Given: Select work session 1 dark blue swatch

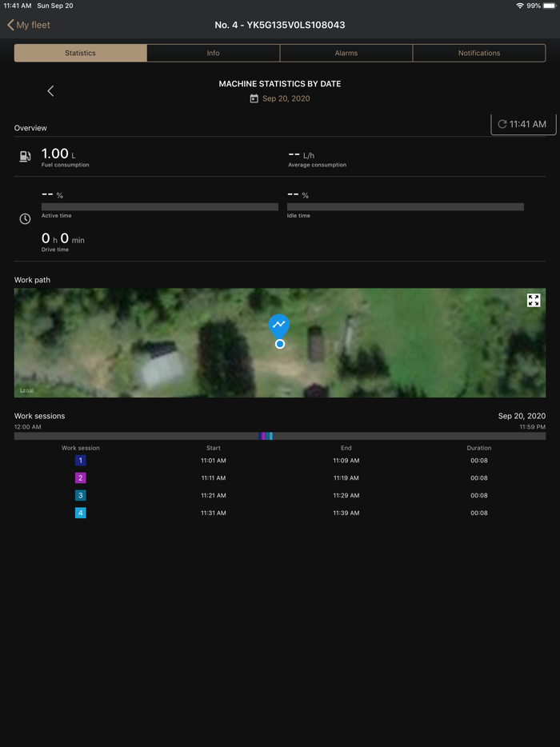Looking at the screenshot, I should [x=81, y=461].
